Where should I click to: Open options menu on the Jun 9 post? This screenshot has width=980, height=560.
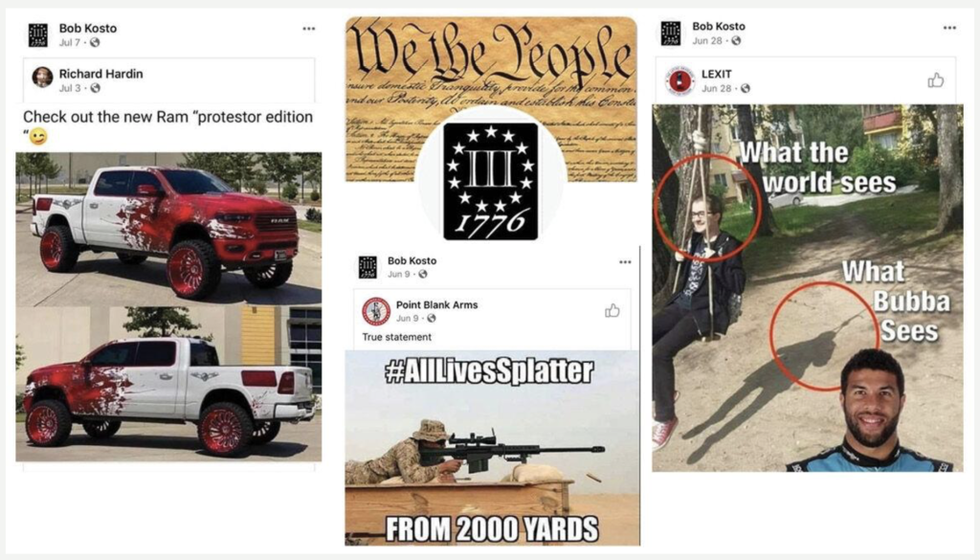(x=625, y=262)
